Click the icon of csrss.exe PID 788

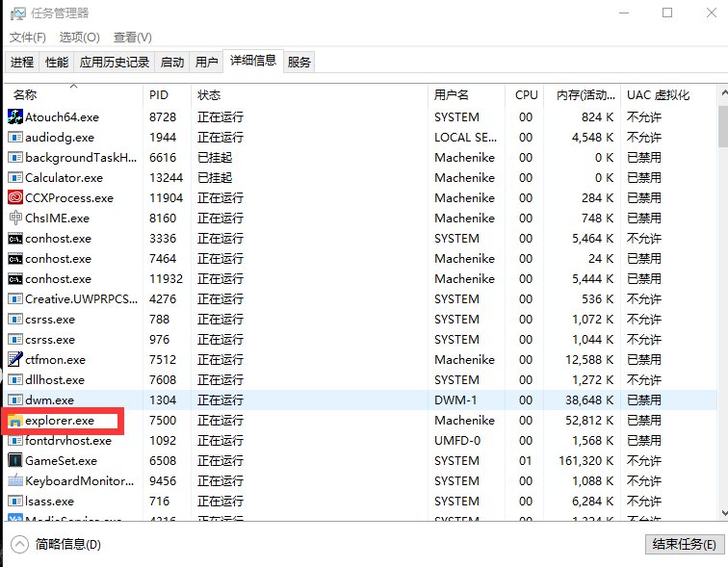tap(15, 320)
